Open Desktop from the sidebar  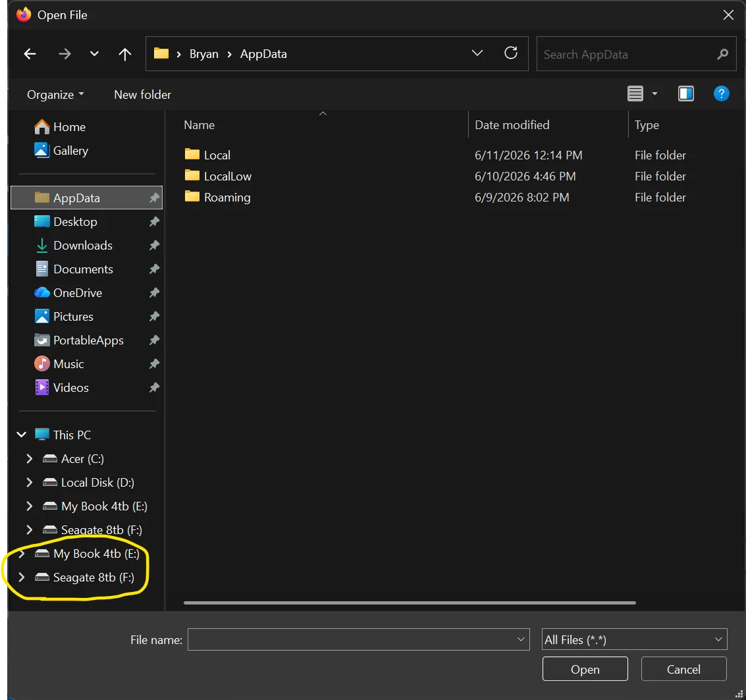[x=66, y=222]
